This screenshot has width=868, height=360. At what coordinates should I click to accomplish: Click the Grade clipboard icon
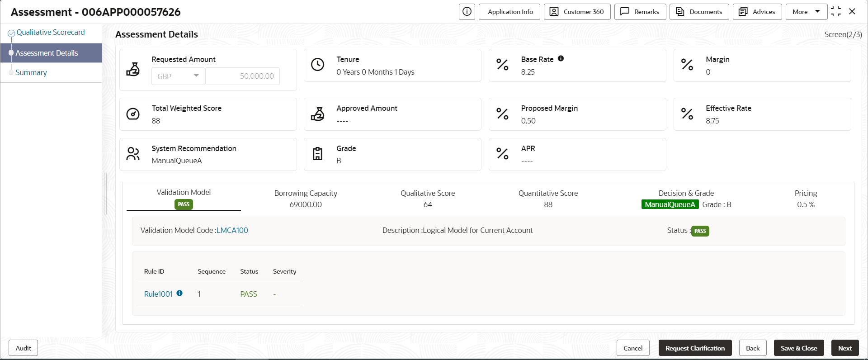click(x=318, y=154)
